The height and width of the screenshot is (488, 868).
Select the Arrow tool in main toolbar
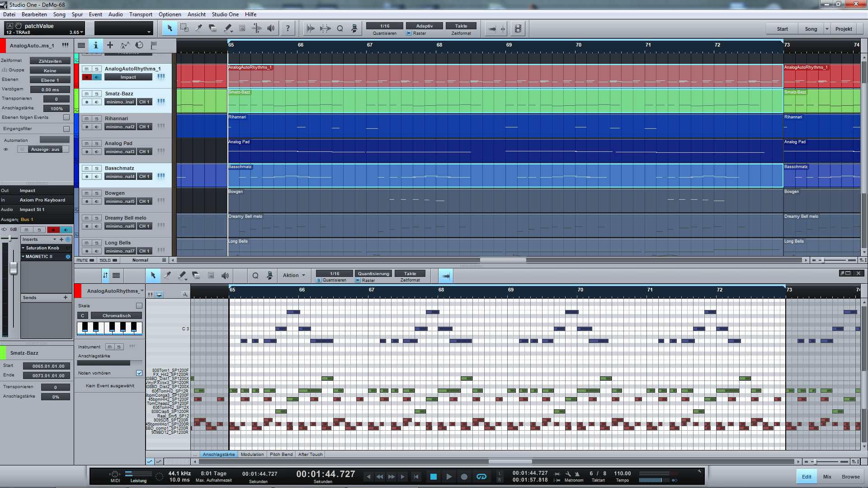pos(170,28)
